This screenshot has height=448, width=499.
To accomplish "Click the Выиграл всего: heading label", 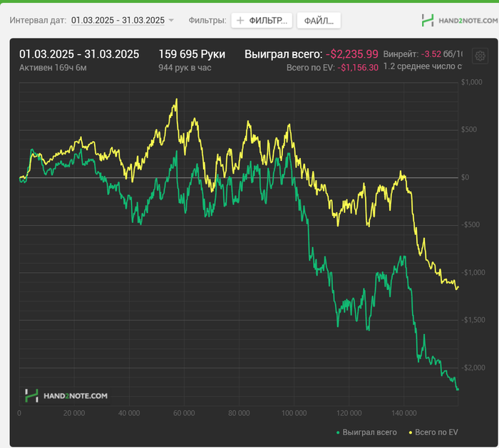I will [284, 54].
